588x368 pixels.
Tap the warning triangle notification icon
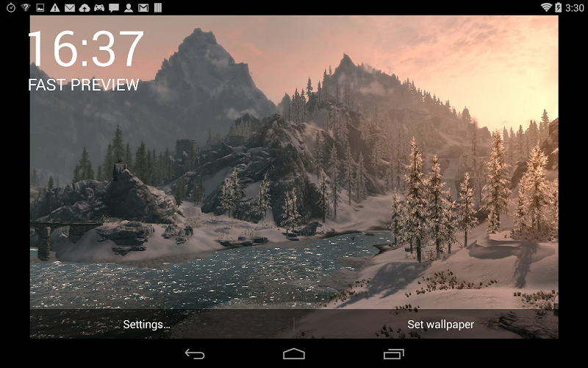point(54,7)
